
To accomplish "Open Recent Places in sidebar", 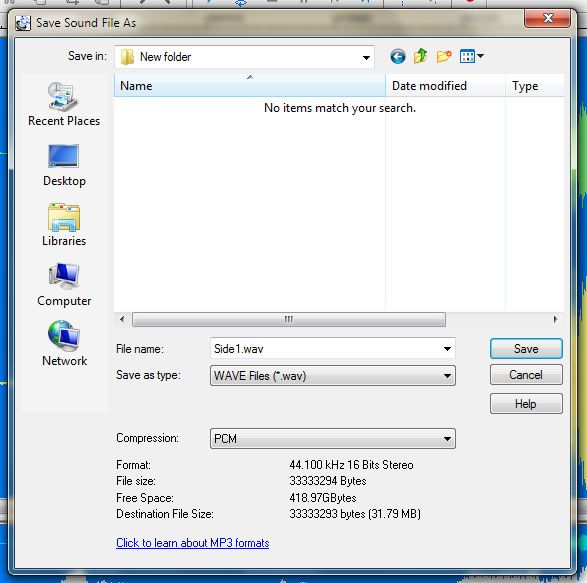I will (64, 104).
